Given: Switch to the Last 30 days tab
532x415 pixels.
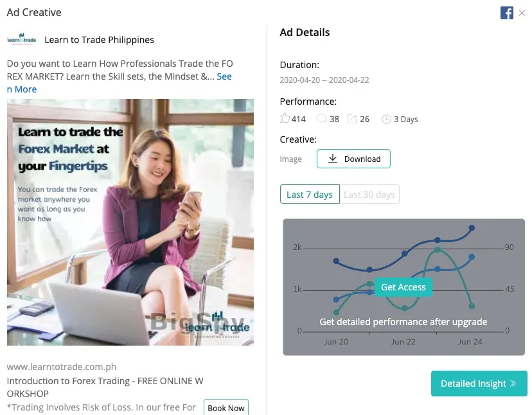Looking at the screenshot, I should click(x=369, y=193).
